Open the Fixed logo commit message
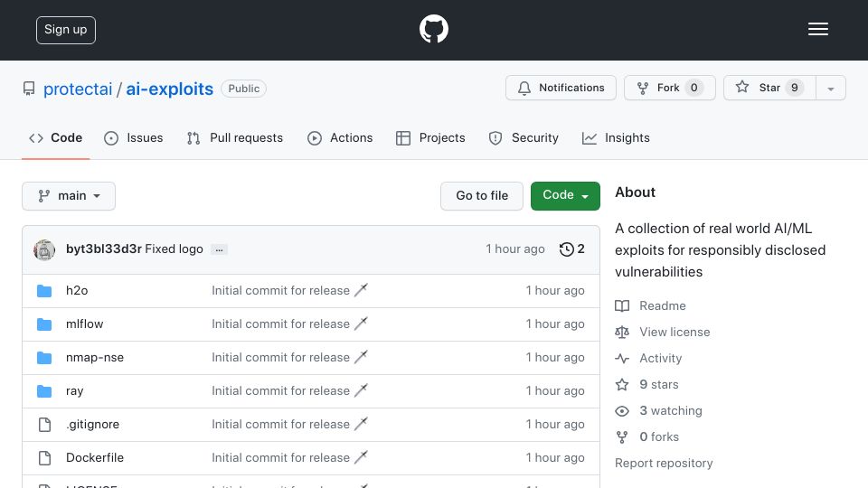 pyautogui.click(x=174, y=249)
